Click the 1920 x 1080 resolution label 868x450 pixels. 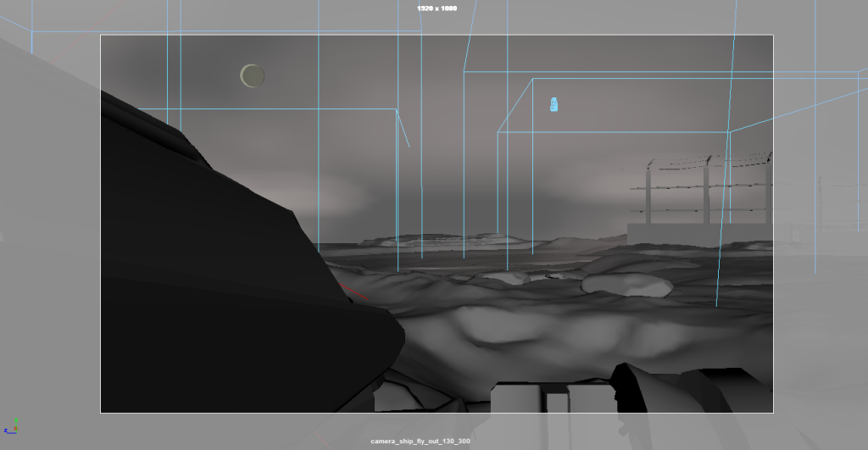[437, 8]
